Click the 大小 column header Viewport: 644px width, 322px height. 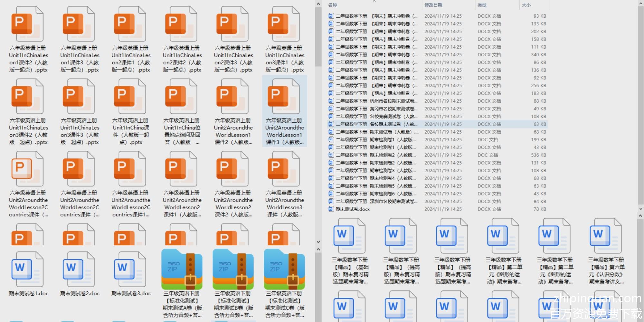(526, 5)
